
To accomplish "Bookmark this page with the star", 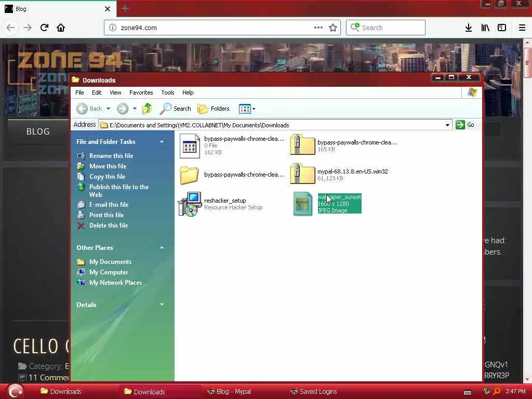I will click(x=333, y=28).
